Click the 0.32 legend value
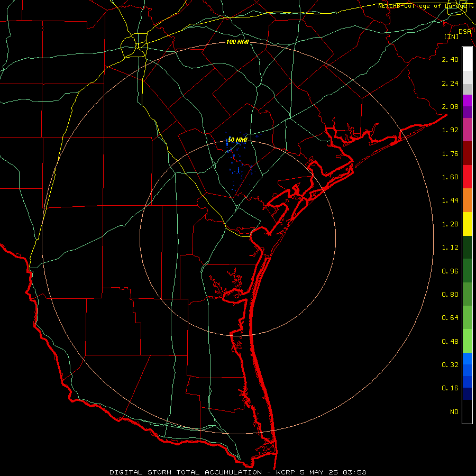 [450, 365]
